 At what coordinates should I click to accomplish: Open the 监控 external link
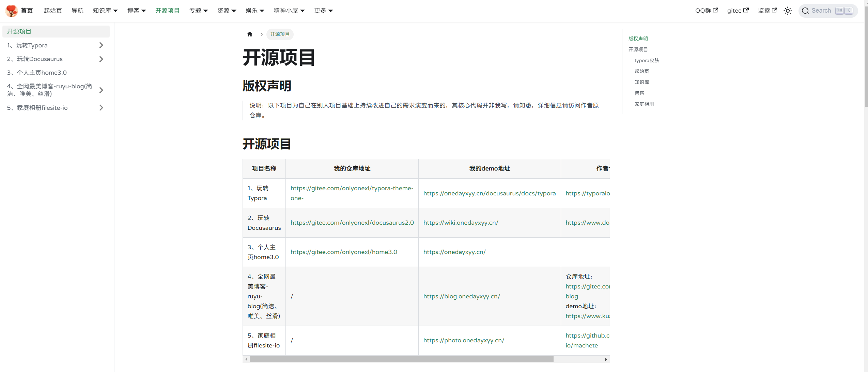pyautogui.click(x=767, y=11)
